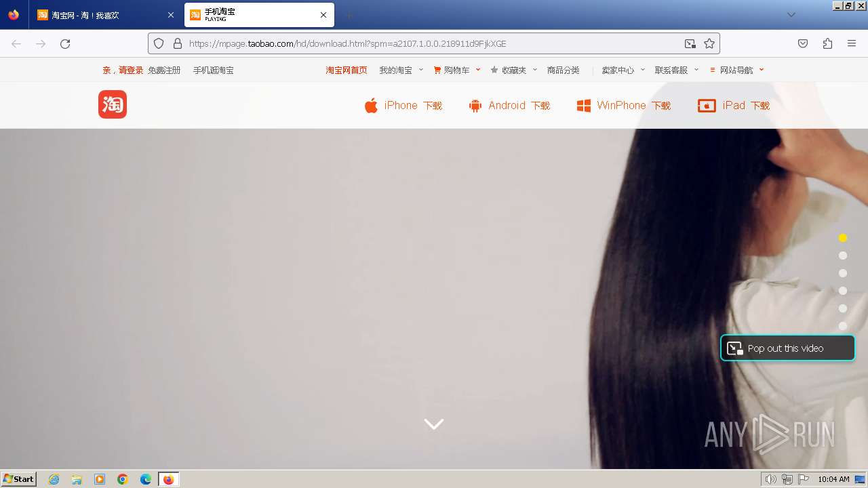Viewport: 868px width, 488px height.
Task: Select the fourth page indicator dot
Action: pyautogui.click(x=843, y=291)
